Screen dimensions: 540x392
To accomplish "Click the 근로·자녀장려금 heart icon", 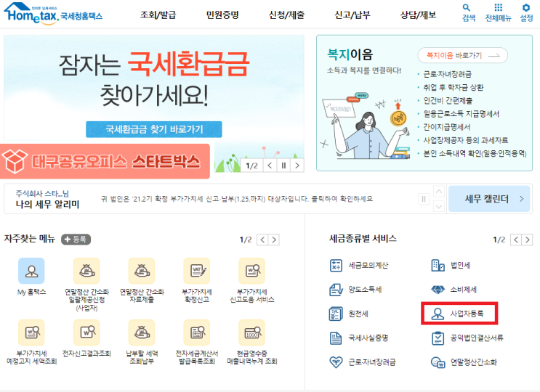I will point(336,362).
